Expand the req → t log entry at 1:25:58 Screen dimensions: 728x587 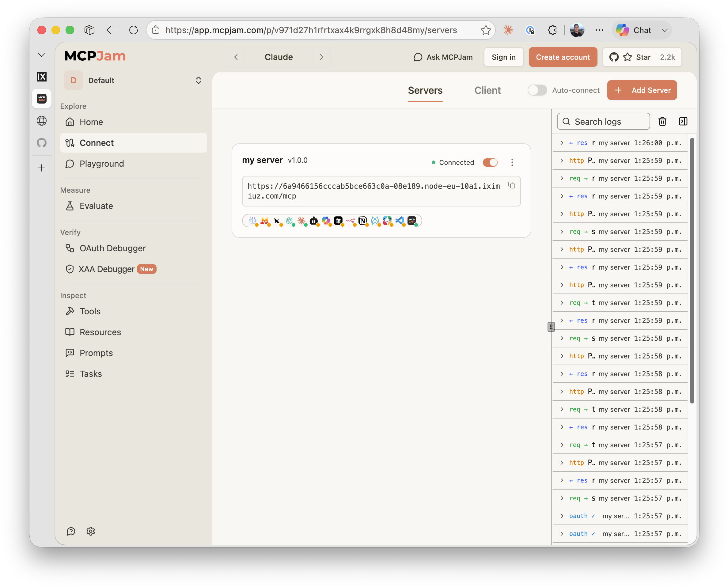point(620,409)
